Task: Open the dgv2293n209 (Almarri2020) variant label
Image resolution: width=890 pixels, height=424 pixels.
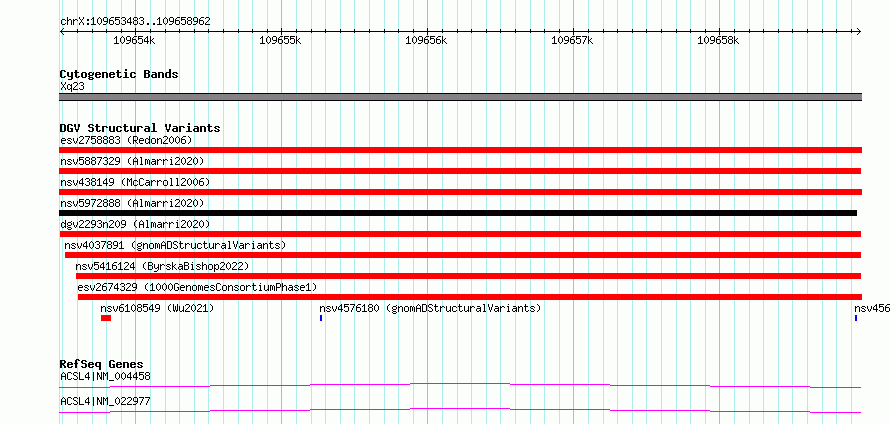Action: [135, 224]
